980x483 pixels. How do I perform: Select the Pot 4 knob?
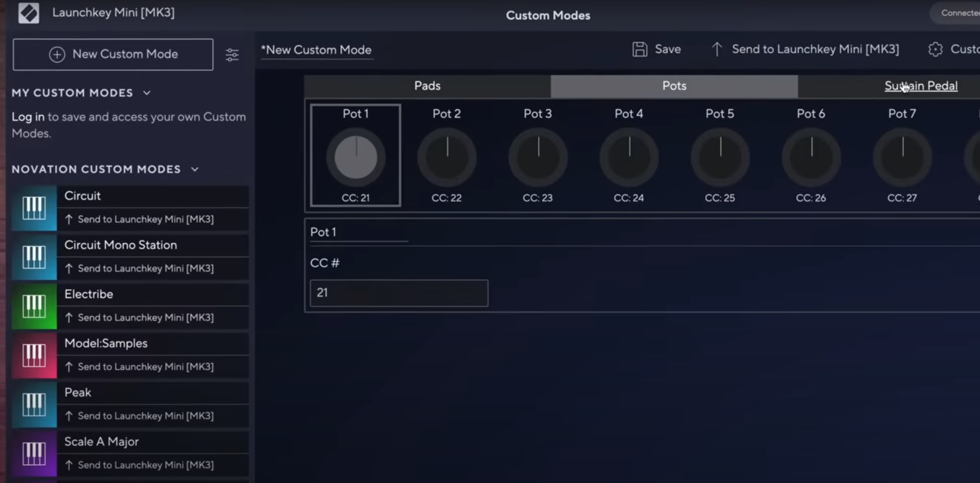[629, 158]
